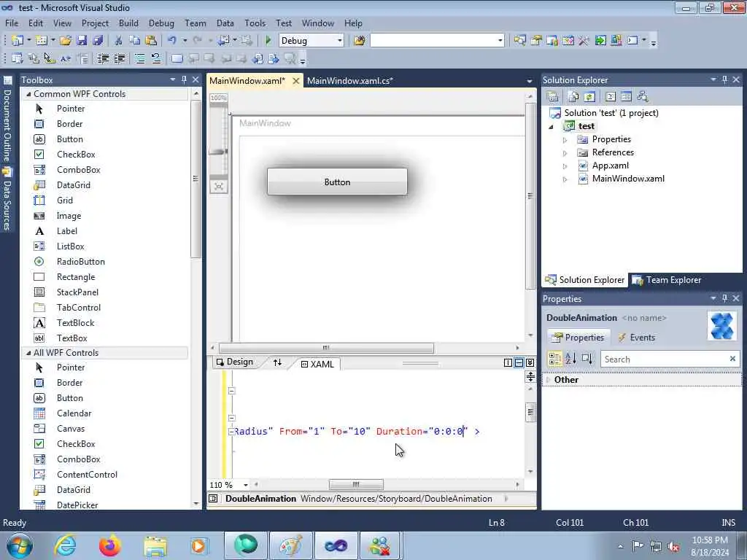This screenshot has height=560, width=747.
Task: Select CheckBox in Common WPF Controls
Action: 76,155
